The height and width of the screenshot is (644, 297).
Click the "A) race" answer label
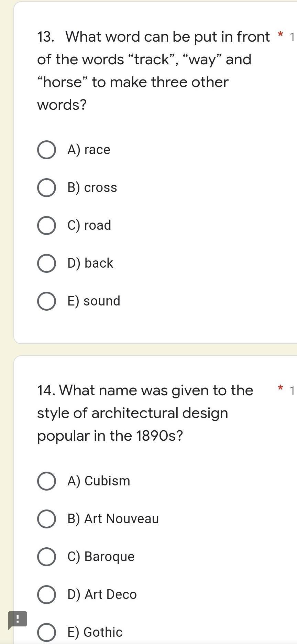pos(89,150)
